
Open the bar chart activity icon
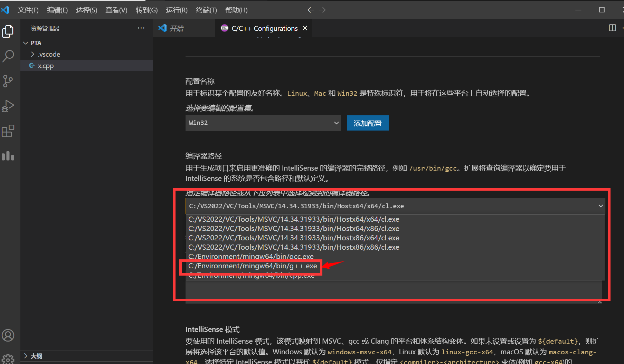[8, 156]
